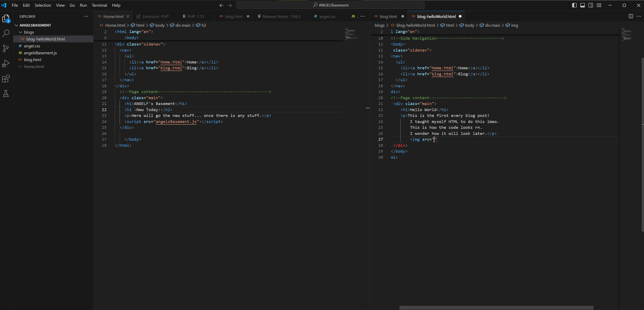Switch to the partially hidden JS tab

click(353, 16)
